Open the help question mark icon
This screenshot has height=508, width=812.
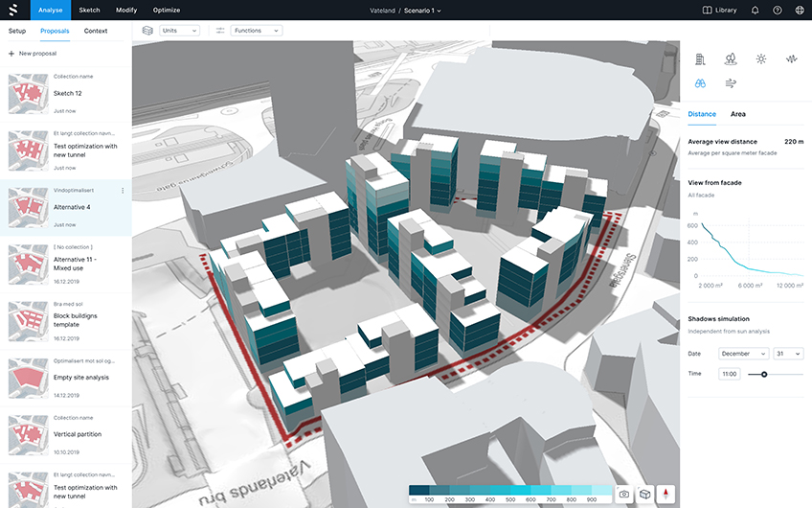click(778, 10)
